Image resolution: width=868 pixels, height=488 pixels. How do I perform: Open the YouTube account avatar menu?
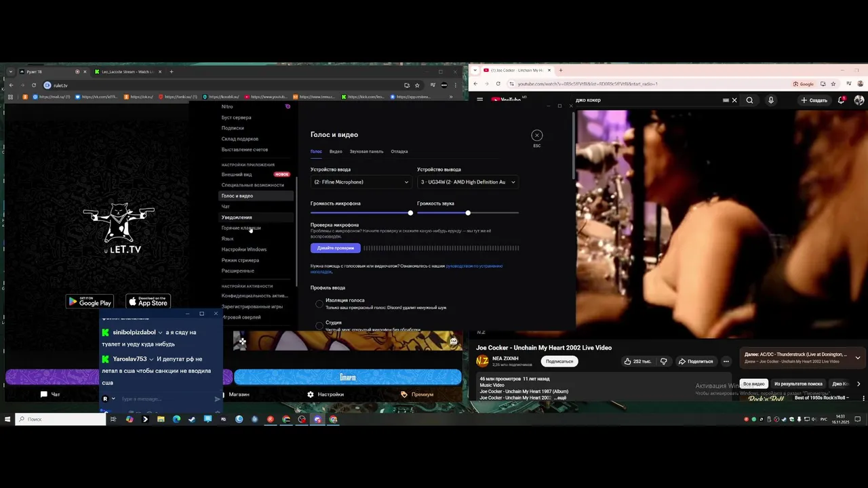pos(859,100)
